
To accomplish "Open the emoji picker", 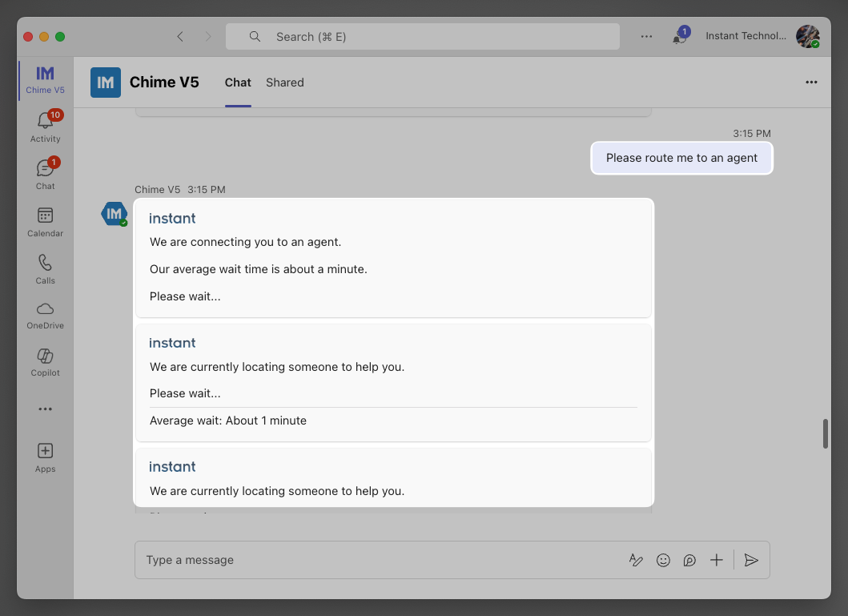I will [x=663, y=560].
